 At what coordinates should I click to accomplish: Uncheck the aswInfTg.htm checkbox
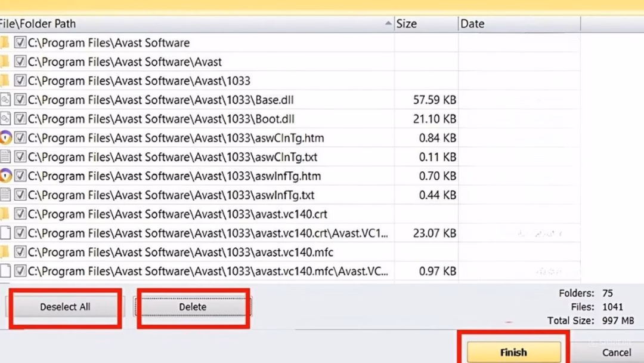[20, 176]
